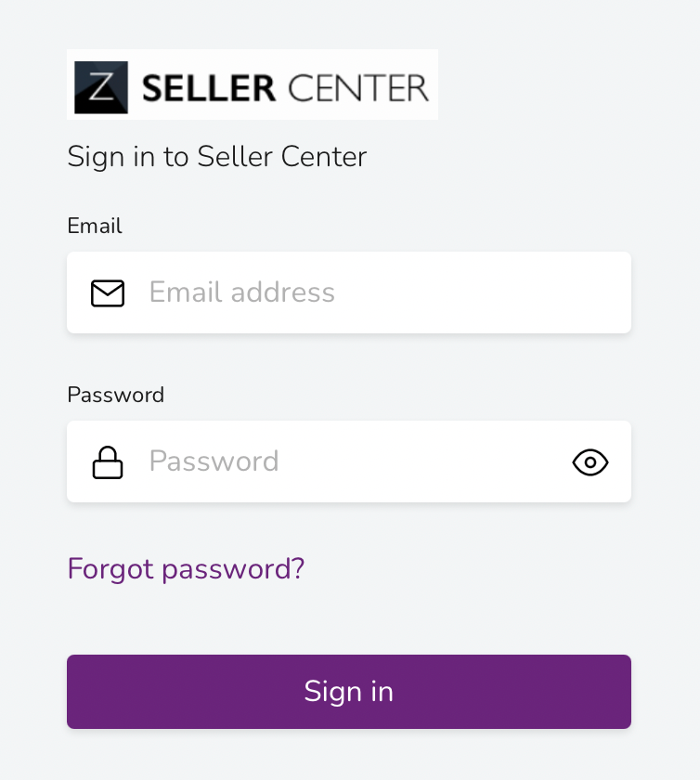The width and height of the screenshot is (700, 780).
Task: Click the "Sign in to Seller Center" heading
Action: tap(216, 156)
